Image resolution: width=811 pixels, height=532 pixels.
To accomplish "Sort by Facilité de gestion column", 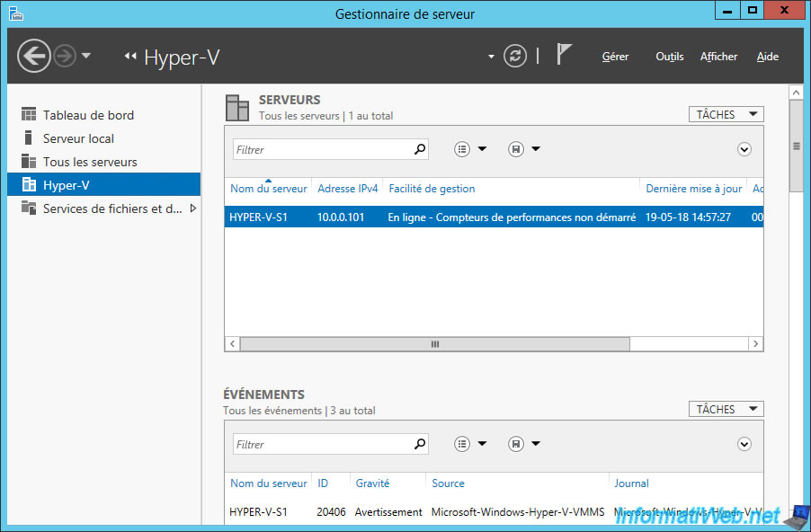I will point(511,189).
